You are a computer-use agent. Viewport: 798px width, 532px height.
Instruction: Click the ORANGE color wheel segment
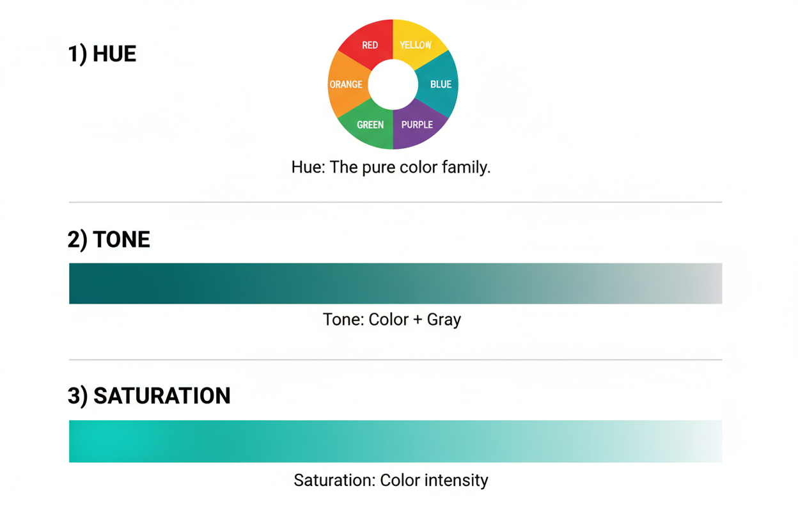click(x=345, y=84)
